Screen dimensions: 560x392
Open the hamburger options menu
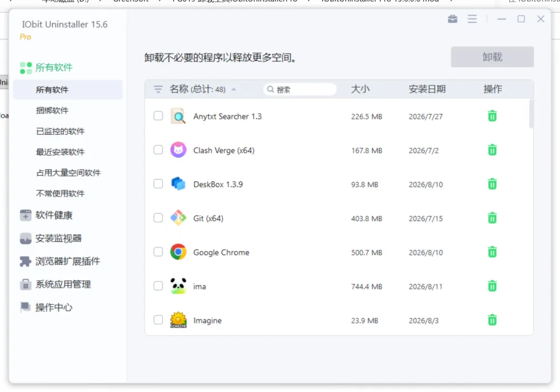point(472,19)
